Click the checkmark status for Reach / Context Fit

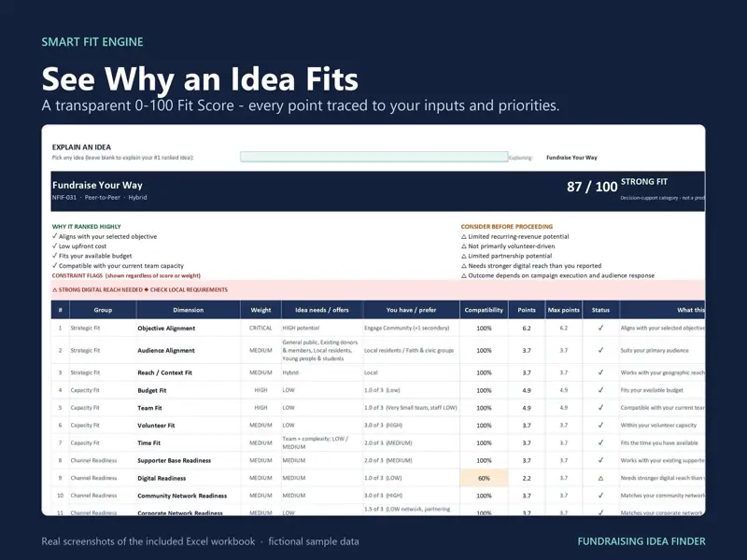600,372
